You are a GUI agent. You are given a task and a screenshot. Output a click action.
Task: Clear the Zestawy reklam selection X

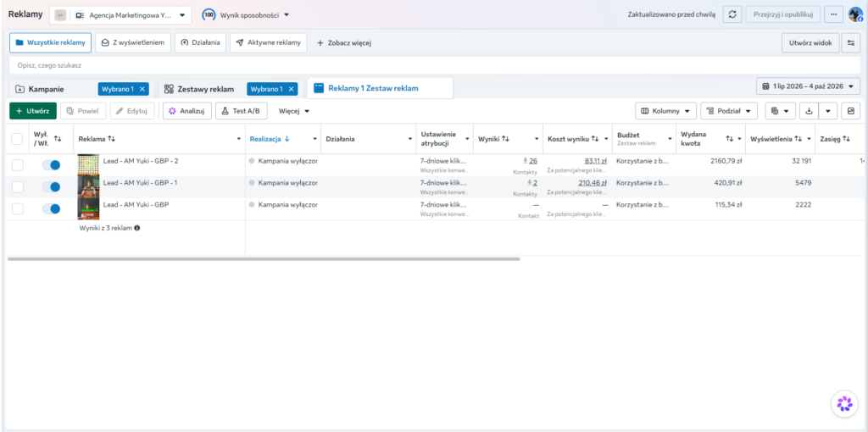[x=291, y=89]
